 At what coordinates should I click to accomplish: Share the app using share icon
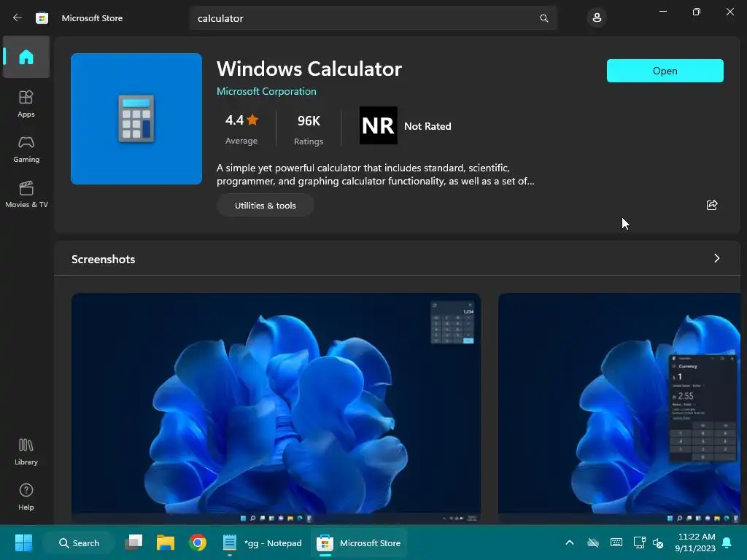[x=712, y=205]
